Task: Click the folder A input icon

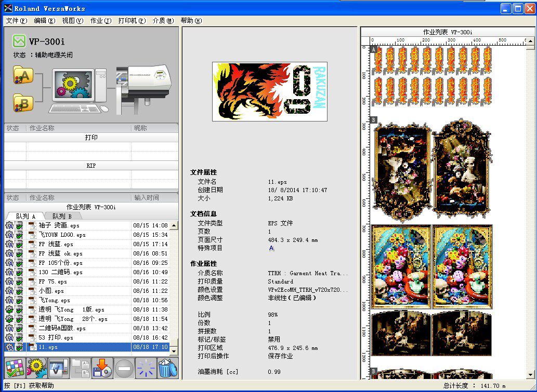Action: coord(23,75)
